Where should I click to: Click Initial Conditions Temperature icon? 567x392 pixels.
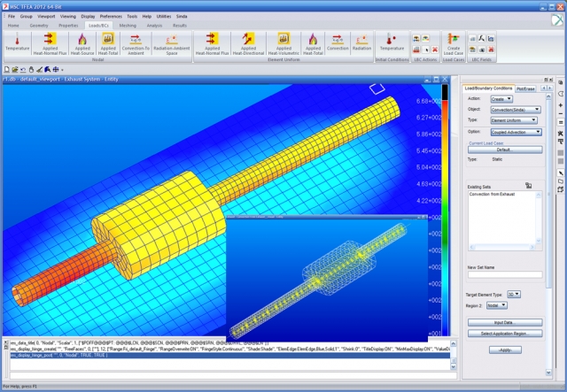click(x=392, y=42)
